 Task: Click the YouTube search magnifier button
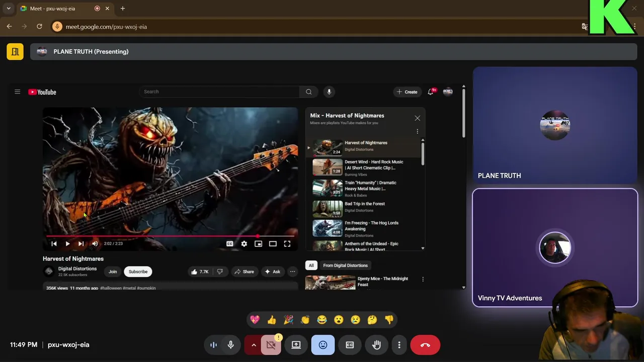coord(308,92)
